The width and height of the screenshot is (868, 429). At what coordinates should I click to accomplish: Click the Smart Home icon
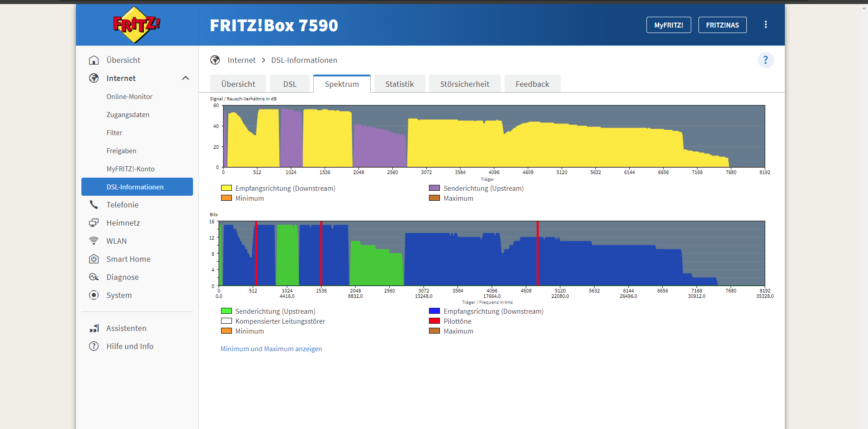pyautogui.click(x=94, y=259)
